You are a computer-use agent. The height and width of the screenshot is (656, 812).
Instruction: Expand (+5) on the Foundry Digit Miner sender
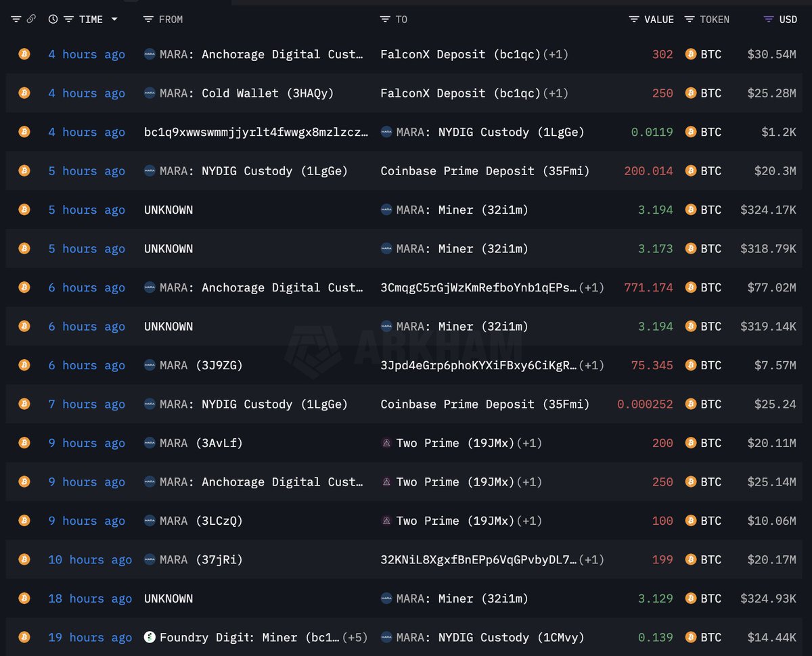pyautogui.click(x=355, y=637)
